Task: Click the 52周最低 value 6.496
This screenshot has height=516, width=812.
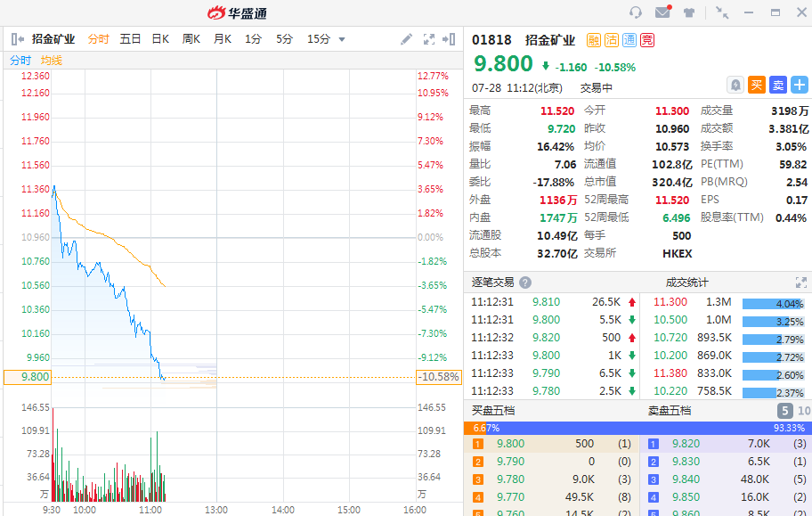Action: coord(676,217)
